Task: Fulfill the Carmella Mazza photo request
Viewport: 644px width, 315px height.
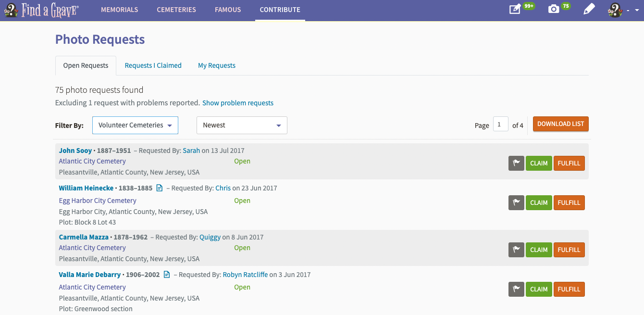Action: (569, 250)
